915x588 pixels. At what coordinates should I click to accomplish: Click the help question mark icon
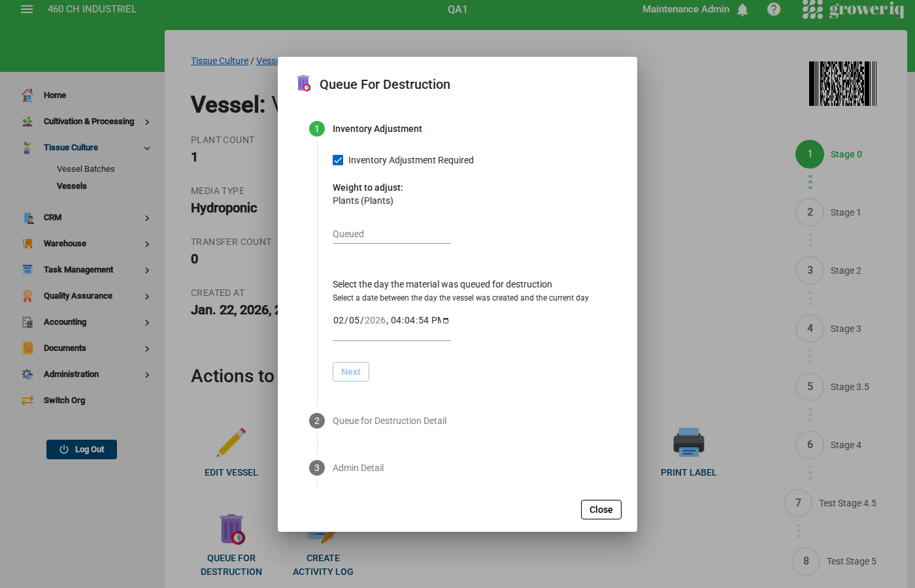point(774,9)
